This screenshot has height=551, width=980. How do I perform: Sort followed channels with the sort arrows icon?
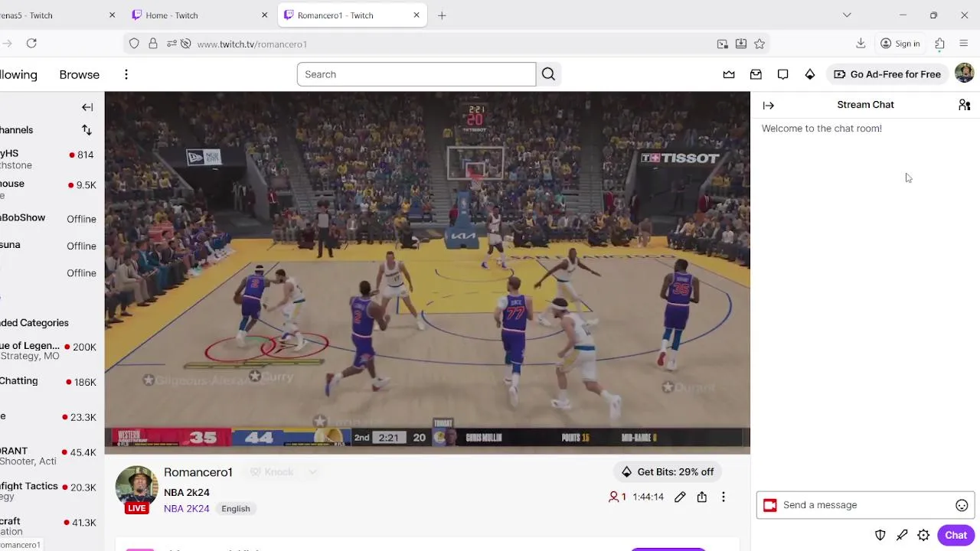[x=87, y=130]
